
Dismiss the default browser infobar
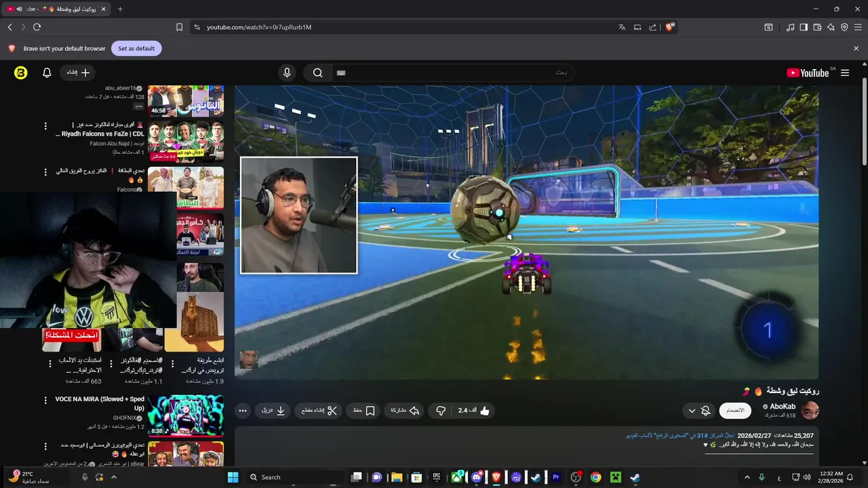point(856,48)
